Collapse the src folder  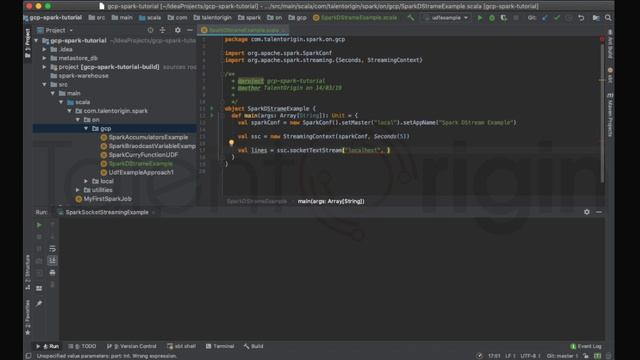[44, 84]
